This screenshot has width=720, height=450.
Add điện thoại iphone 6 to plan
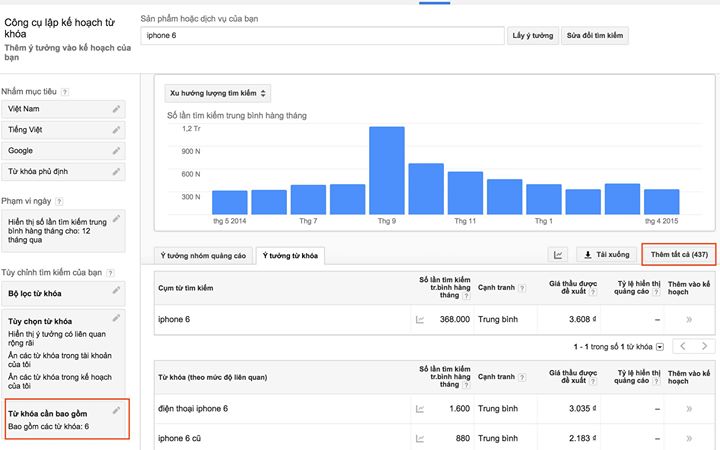tap(689, 409)
